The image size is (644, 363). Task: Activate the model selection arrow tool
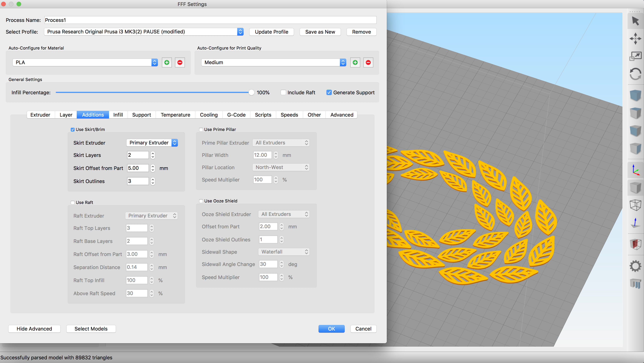click(x=636, y=21)
